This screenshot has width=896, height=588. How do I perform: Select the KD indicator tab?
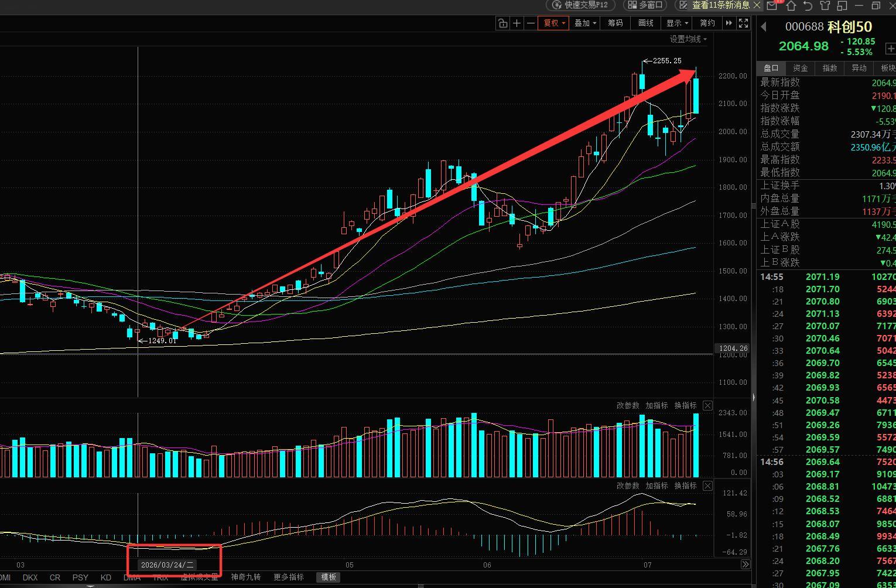[x=106, y=577]
